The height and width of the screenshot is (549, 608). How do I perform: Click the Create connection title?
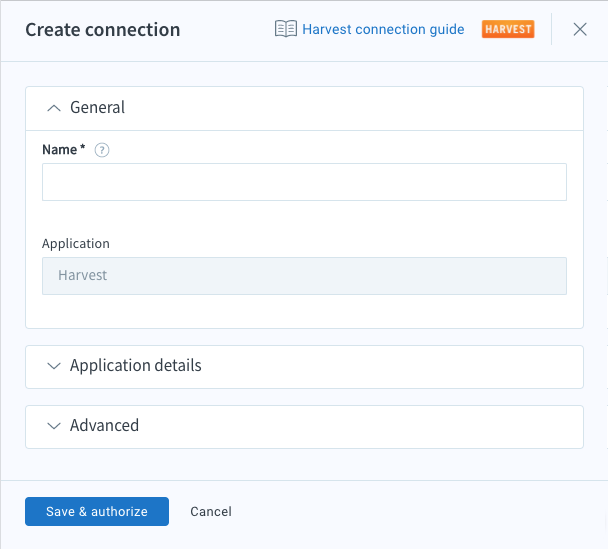point(103,30)
